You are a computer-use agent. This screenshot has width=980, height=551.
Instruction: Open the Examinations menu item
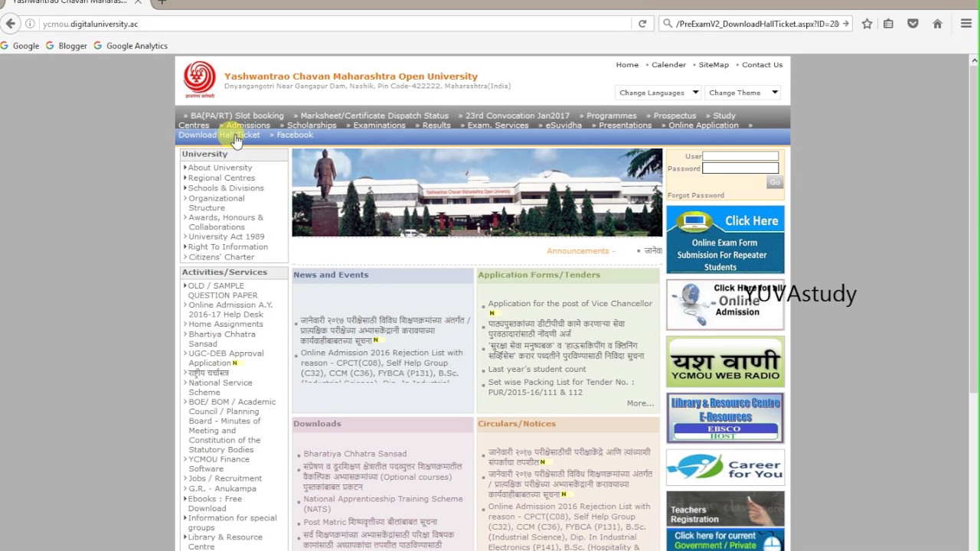379,126
